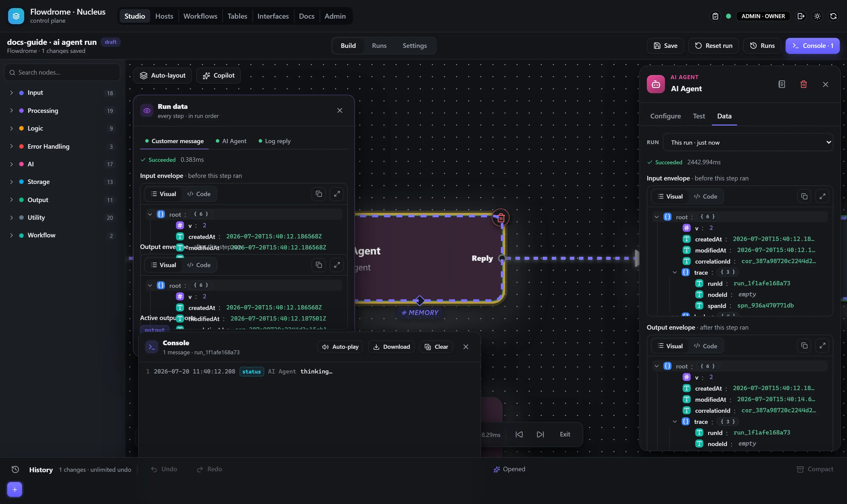The image size is (847, 504).
Task: Switch to the Runs tab
Action: pos(379,46)
